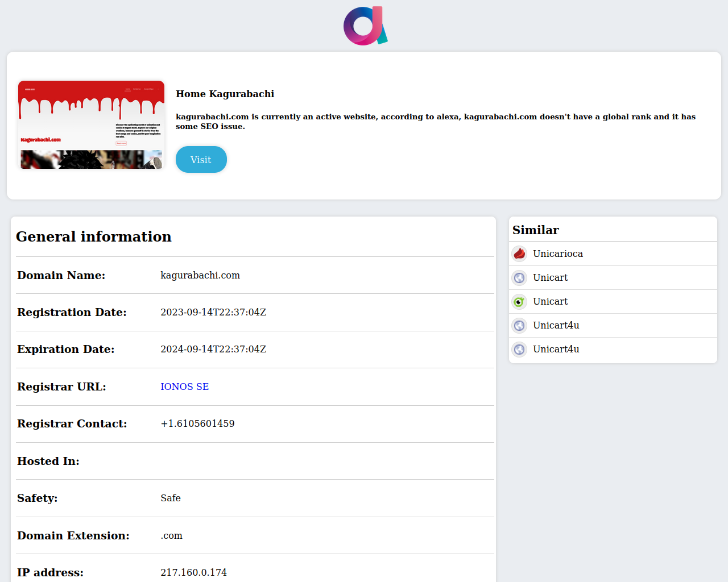Click the Registration Date: label
Viewport: 728px width, 582px height.
click(x=72, y=312)
